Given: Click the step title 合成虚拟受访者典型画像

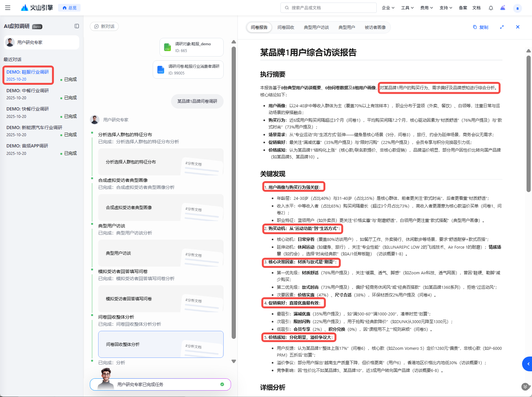Looking at the screenshot, I should coord(123,180).
